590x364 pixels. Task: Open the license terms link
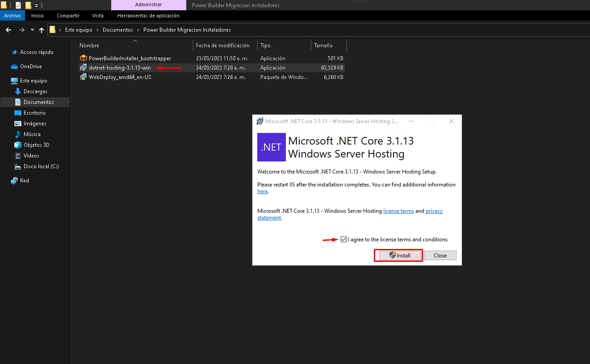[398, 211]
